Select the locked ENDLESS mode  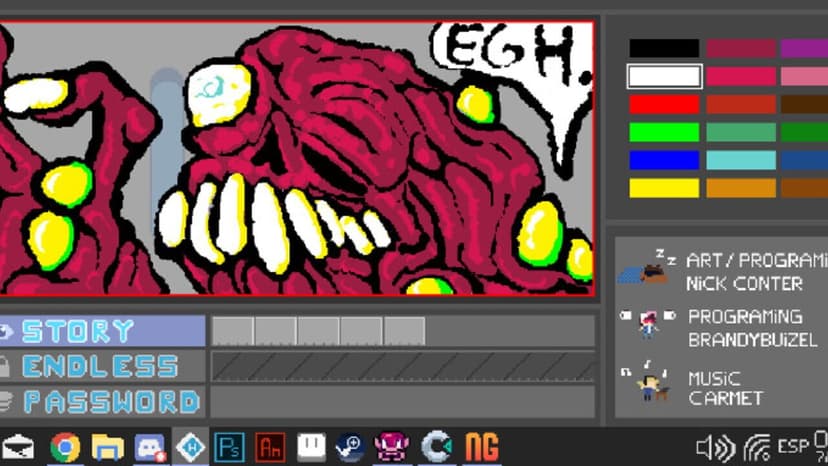pos(102,366)
